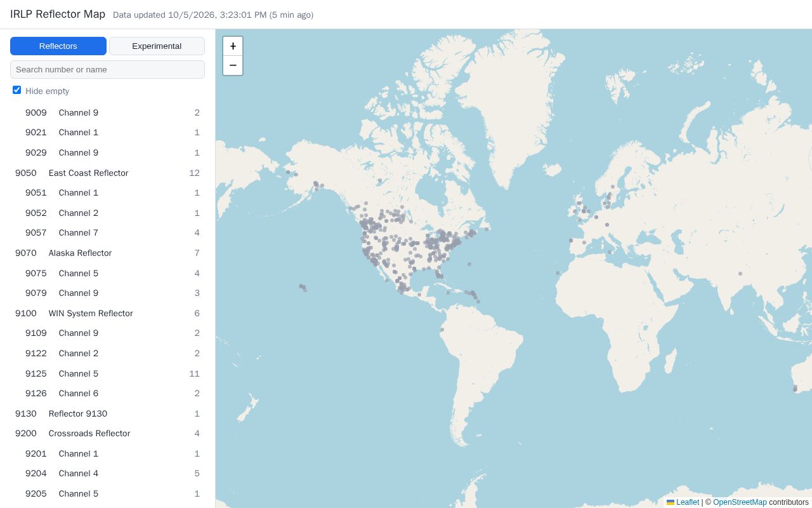
Task: Select 9126 Channel 6 row
Action: [107, 393]
